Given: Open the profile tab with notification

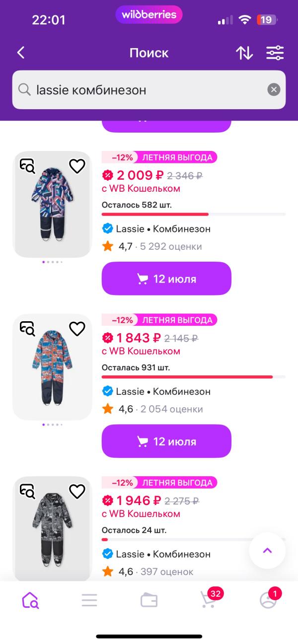Looking at the screenshot, I should point(268,600).
